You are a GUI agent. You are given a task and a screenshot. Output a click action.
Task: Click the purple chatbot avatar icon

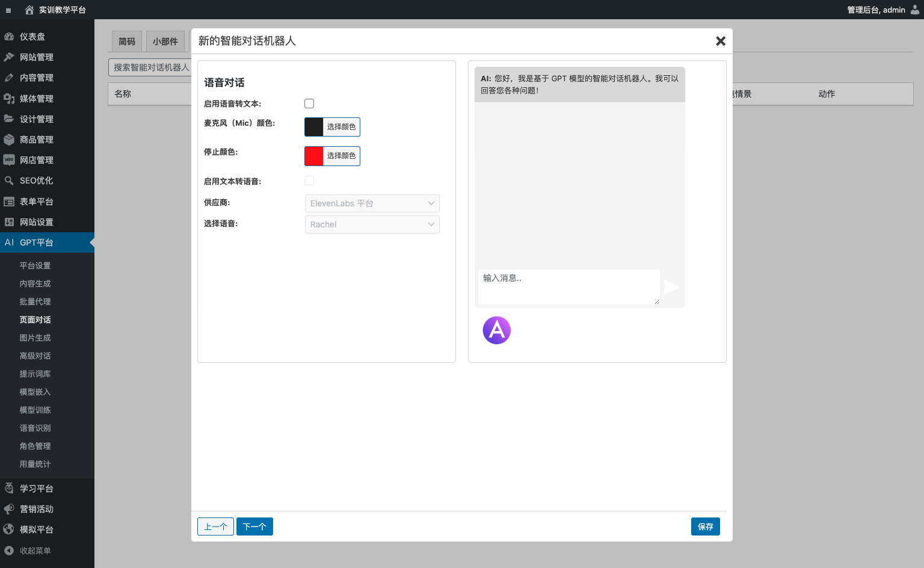point(497,330)
